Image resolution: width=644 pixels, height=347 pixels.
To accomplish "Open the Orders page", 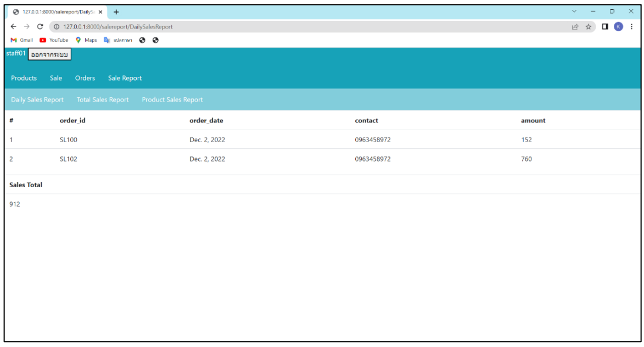I will [85, 78].
